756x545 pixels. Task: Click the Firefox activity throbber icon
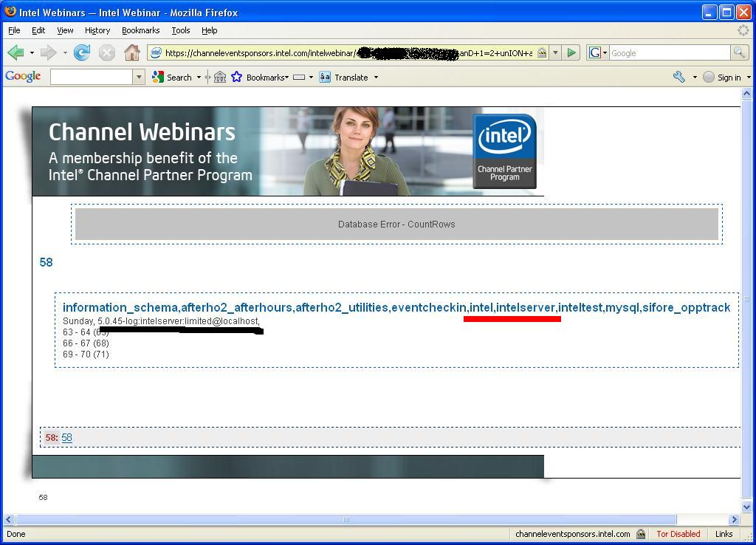point(743,30)
